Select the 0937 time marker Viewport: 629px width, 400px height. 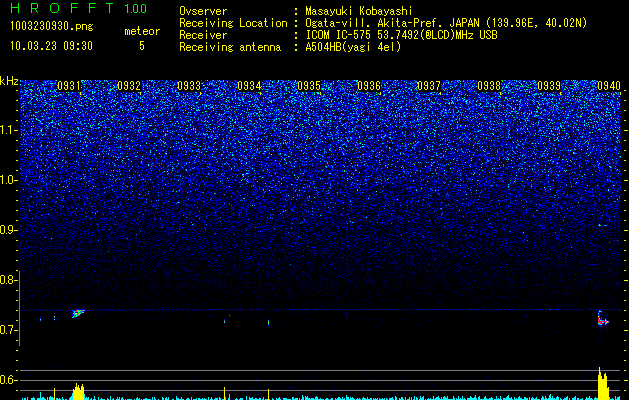429,86
